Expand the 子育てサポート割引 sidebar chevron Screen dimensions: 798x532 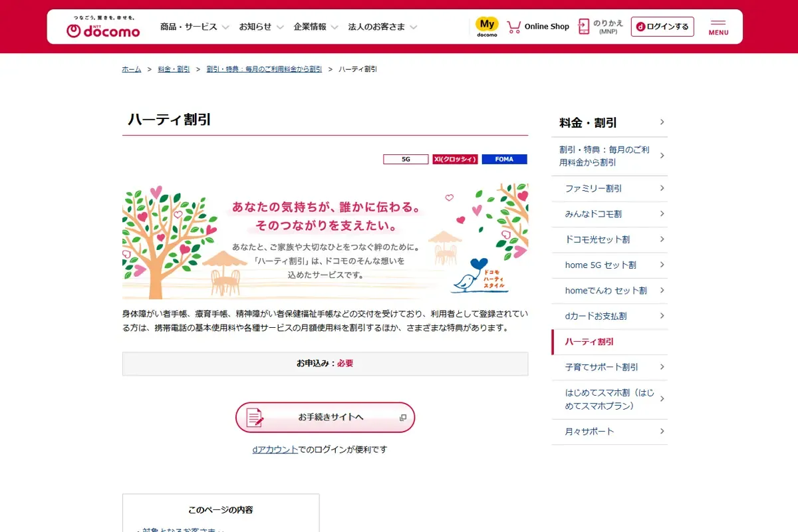click(661, 367)
